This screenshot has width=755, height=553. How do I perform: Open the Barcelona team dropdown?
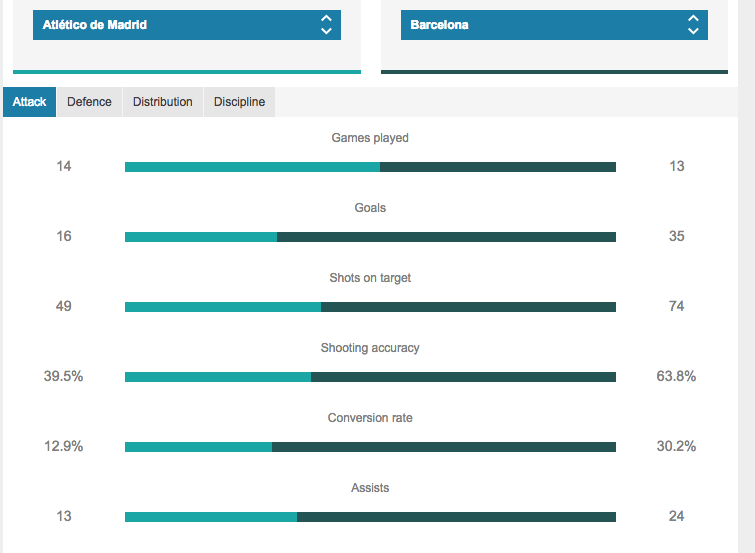(x=554, y=25)
